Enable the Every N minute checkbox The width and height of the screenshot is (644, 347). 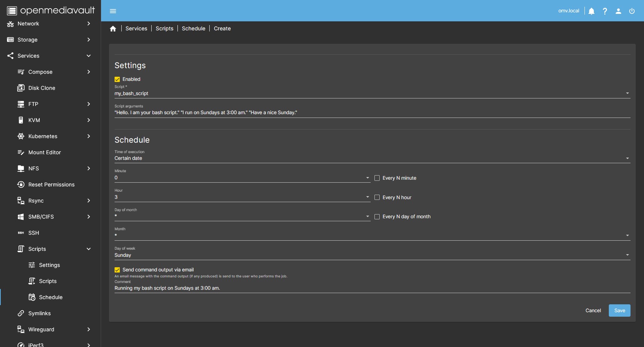[377, 178]
